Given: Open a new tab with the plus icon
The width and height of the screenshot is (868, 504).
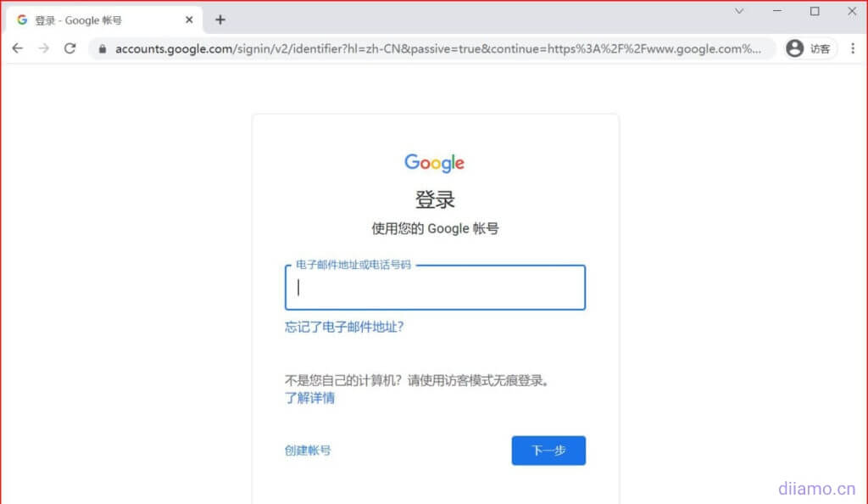Looking at the screenshot, I should pyautogui.click(x=220, y=20).
